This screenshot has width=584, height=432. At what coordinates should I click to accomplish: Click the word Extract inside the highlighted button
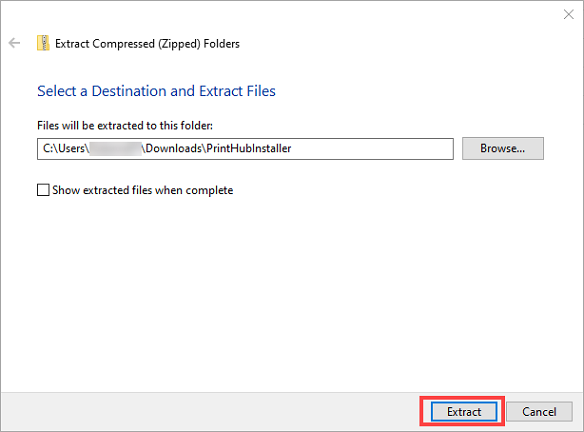click(x=464, y=412)
